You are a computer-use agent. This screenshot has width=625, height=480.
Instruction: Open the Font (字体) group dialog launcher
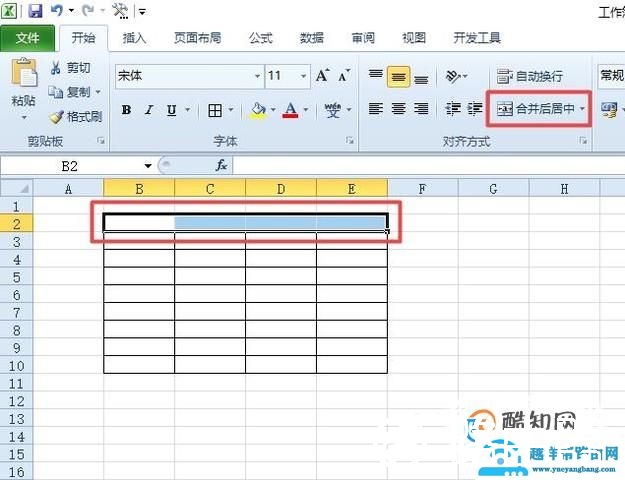pyautogui.click(x=350, y=140)
